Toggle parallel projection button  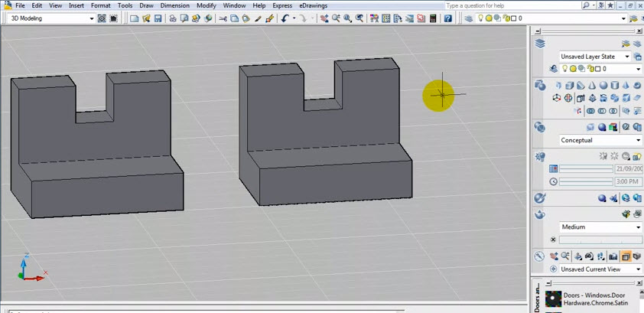pos(626,256)
